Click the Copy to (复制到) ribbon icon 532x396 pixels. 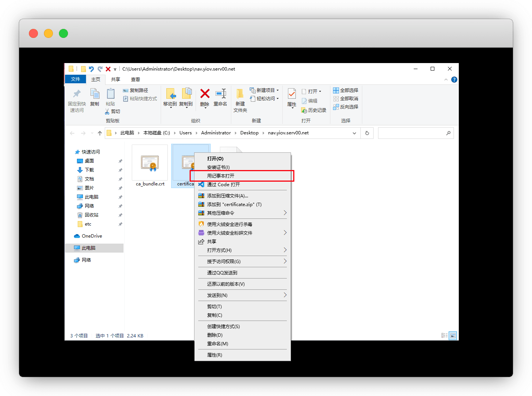point(186,94)
